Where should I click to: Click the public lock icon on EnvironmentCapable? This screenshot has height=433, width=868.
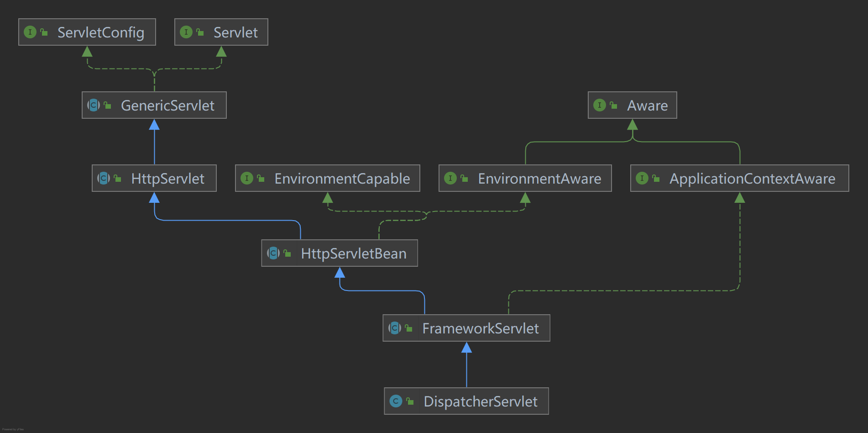(x=261, y=178)
